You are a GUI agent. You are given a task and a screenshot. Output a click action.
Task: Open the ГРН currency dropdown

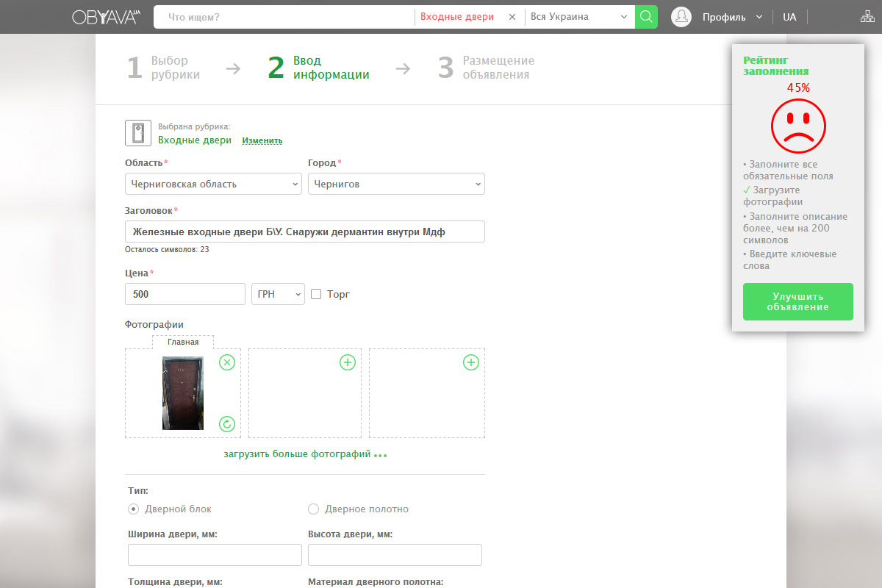tap(278, 294)
